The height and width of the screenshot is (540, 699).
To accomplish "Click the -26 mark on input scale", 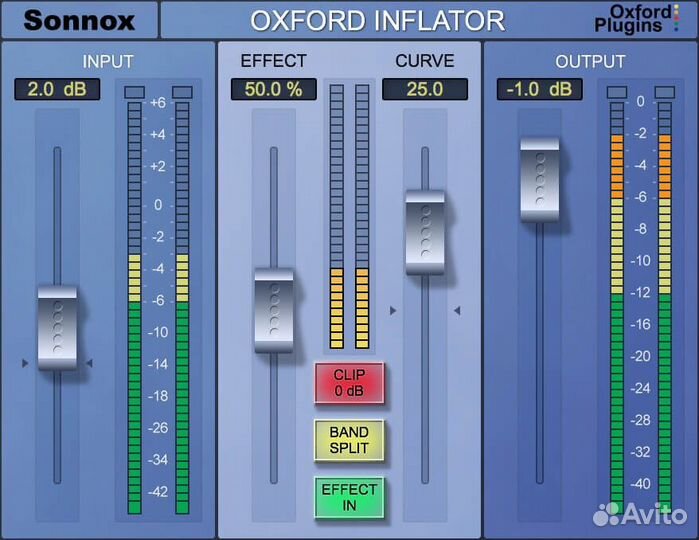I will coord(158,428).
